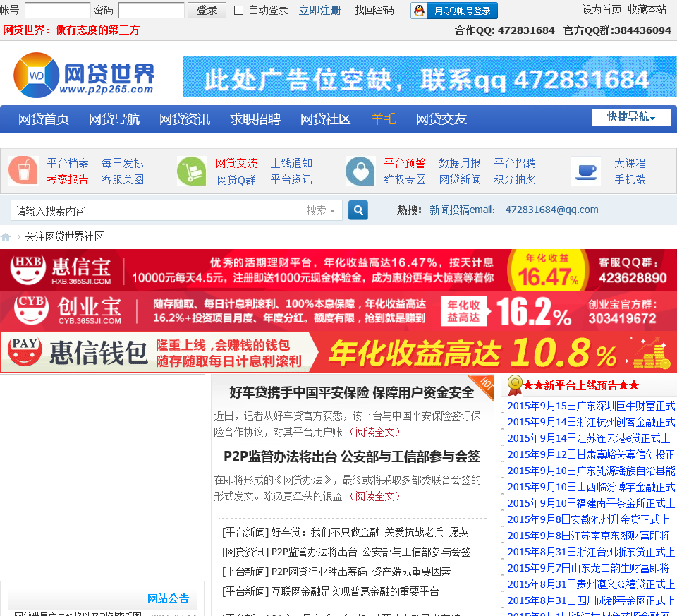Click 阅读全文 under the P2P监管办法 article
The width and height of the screenshot is (677, 616).
pos(374,496)
